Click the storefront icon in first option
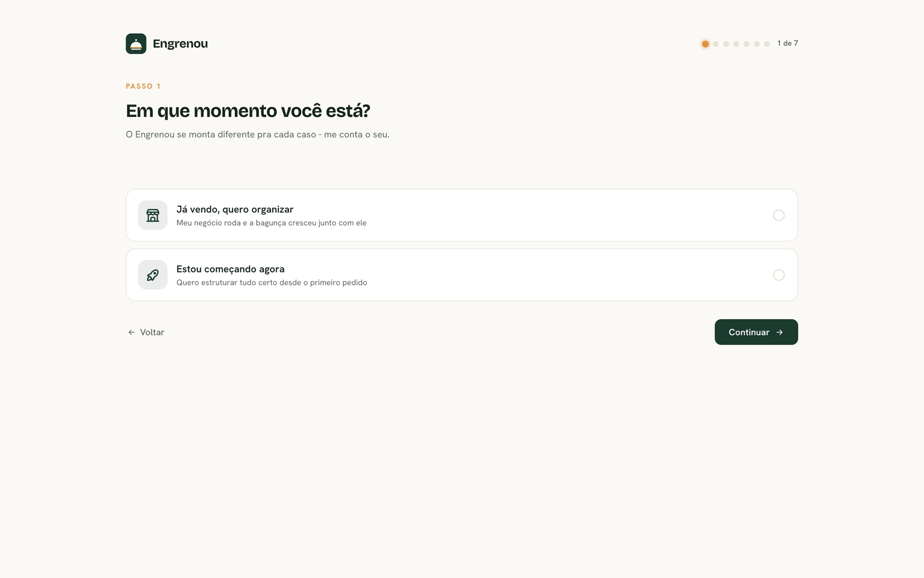This screenshot has height=578, width=924. tap(152, 215)
